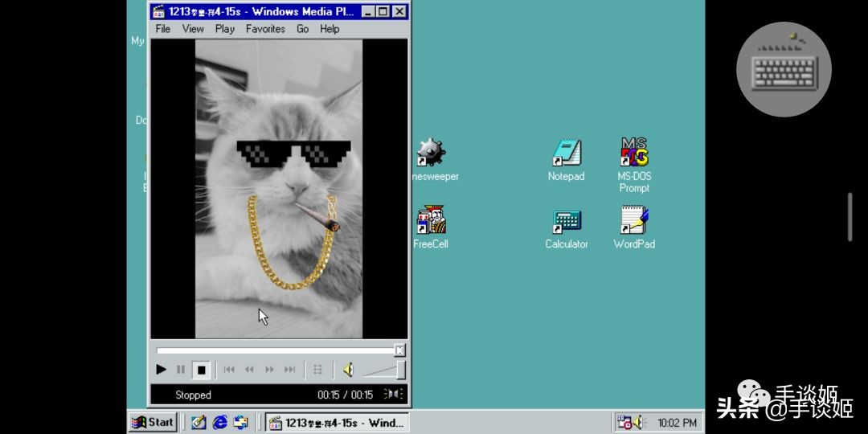868x434 pixels.
Task: Click the Start button on the taskbar
Action: pyautogui.click(x=153, y=422)
